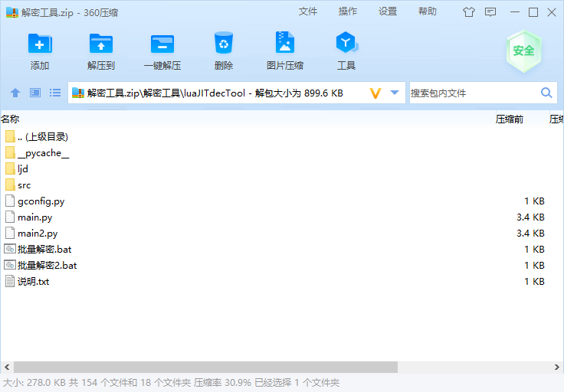Image resolution: width=564 pixels, height=392 pixels.
Task: Select the .. (上级目录) parent folder row
Action: [282, 137]
